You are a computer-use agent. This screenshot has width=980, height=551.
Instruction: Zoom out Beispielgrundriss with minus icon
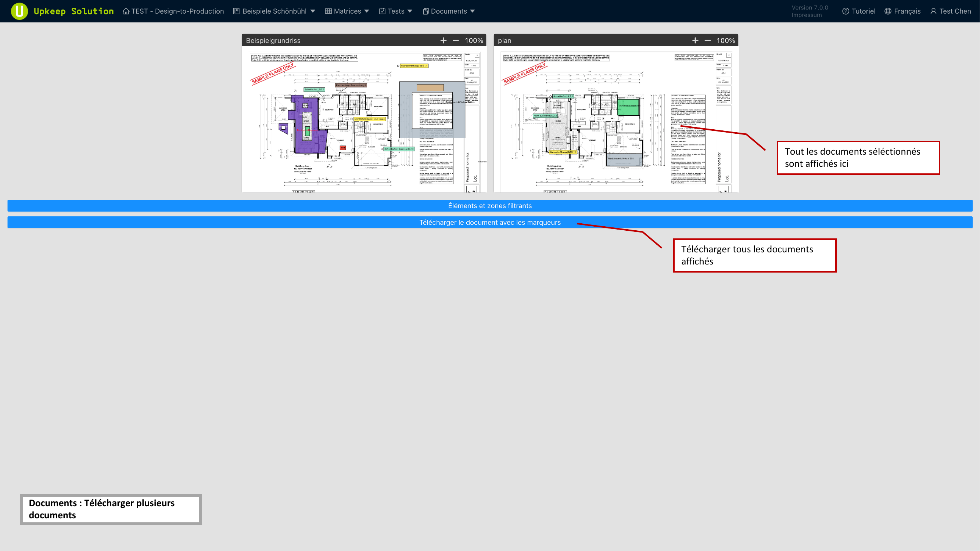click(x=455, y=40)
